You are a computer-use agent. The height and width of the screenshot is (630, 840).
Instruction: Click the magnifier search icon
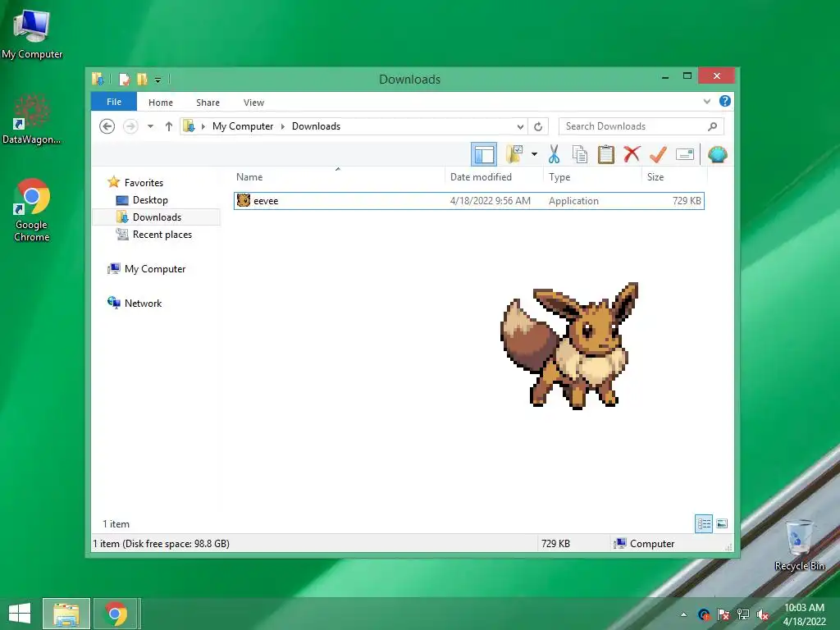pyautogui.click(x=712, y=126)
